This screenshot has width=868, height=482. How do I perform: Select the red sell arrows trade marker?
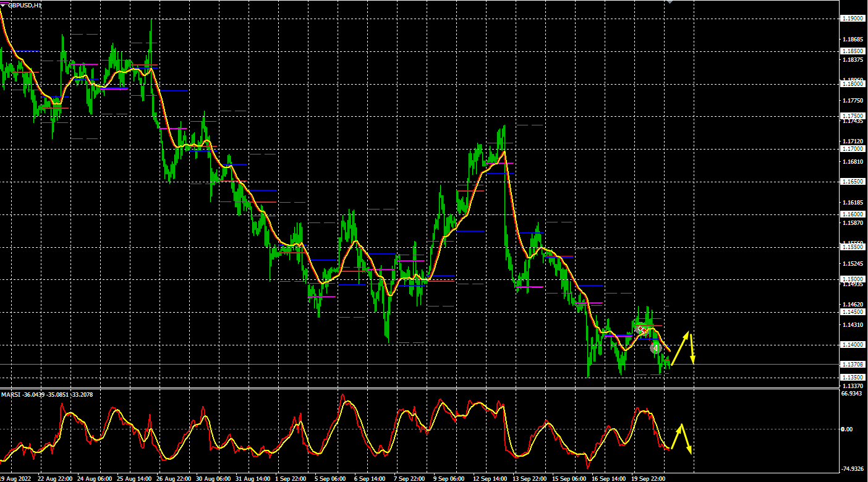click(640, 329)
